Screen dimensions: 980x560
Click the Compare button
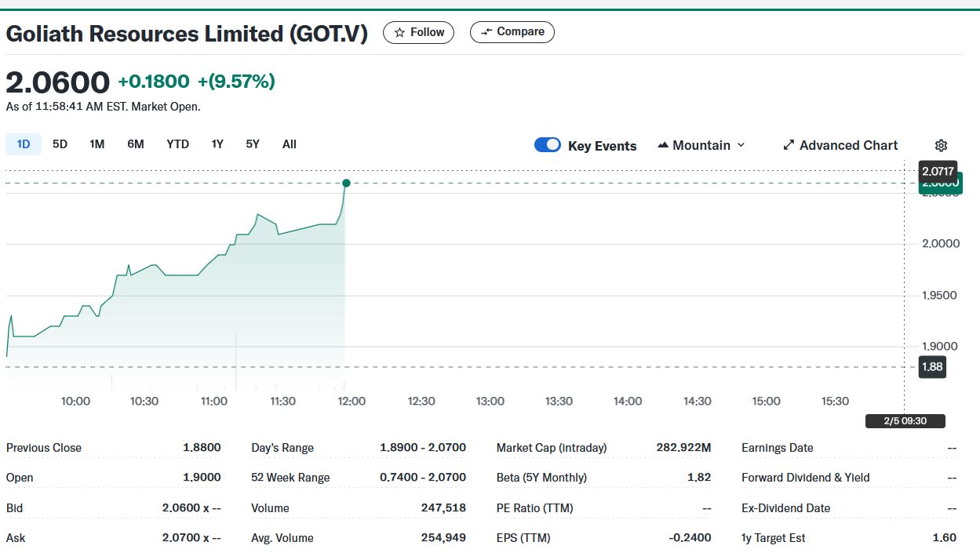(512, 32)
